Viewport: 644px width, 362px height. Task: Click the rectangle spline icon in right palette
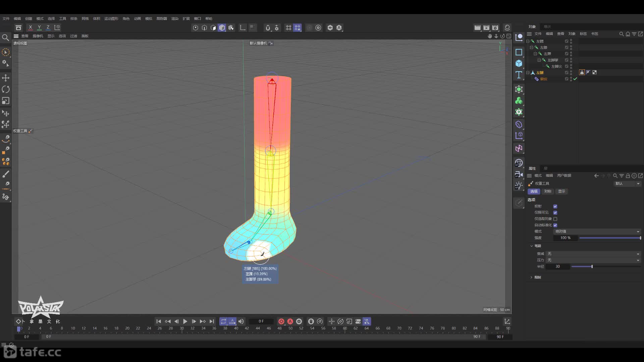click(x=519, y=52)
